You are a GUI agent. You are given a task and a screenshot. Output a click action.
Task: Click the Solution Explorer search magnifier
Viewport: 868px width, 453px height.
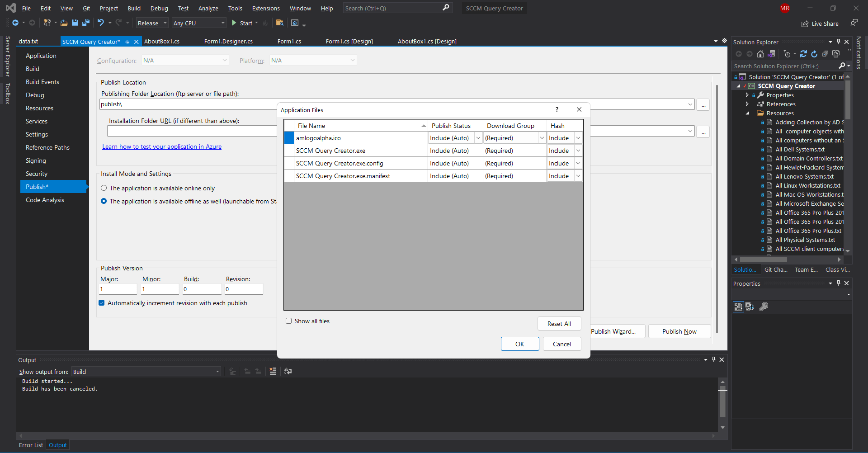point(842,66)
